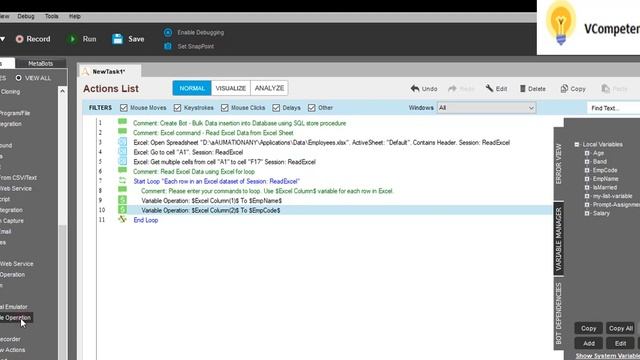The image size is (640, 360).
Task: Open the Help menu
Action: click(75, 16)
